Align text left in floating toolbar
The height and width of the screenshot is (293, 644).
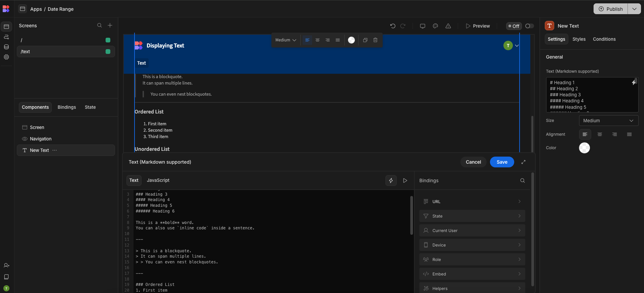[307, 40]
